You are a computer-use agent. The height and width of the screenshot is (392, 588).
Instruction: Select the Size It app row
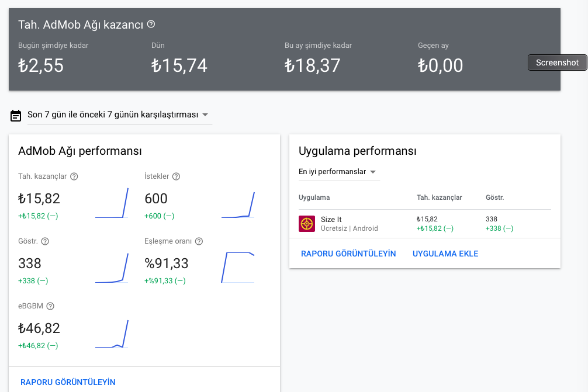425,224
